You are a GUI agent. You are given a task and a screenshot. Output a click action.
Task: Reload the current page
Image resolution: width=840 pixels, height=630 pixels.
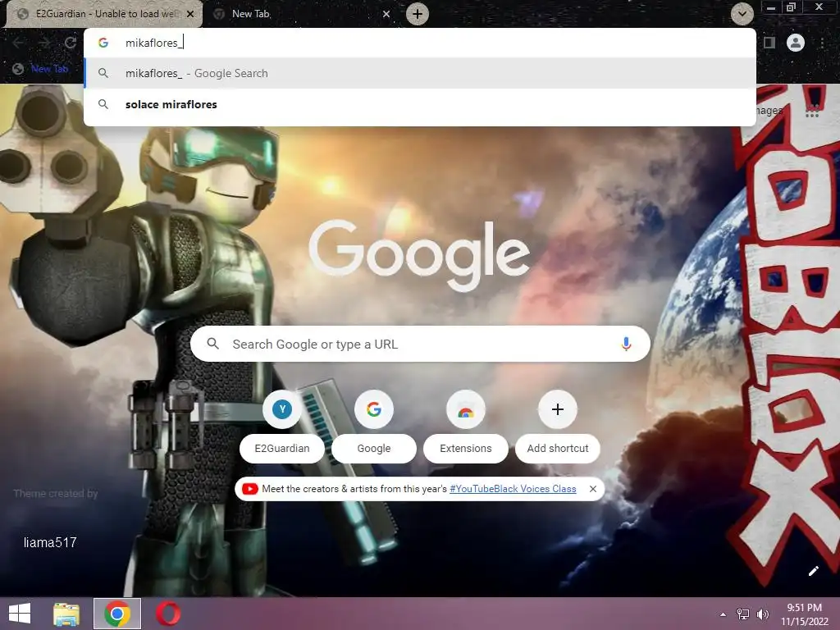pos(71,43)
